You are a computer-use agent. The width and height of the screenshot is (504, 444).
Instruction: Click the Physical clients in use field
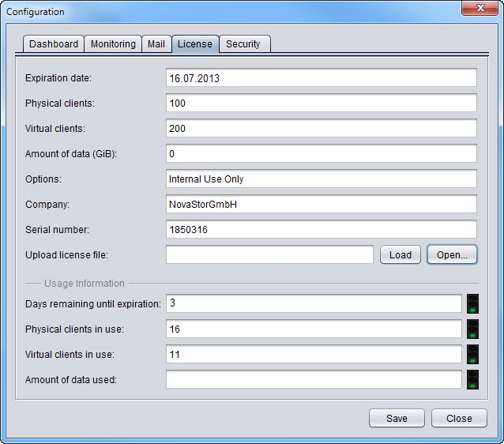coord(314,329)
